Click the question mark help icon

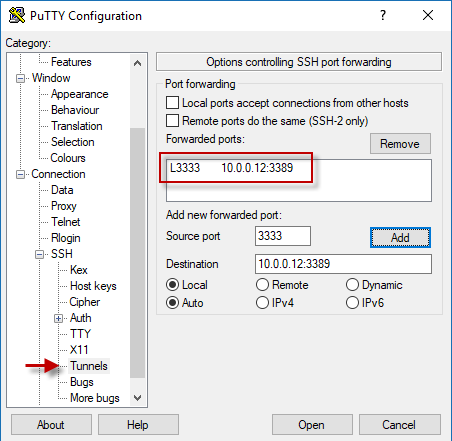pyautogui.click(x=383, y=15)
